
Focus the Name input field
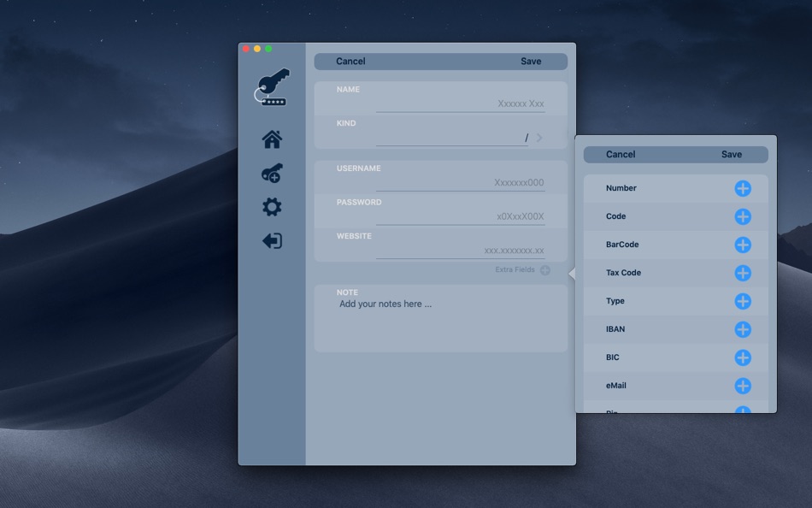[x=461, y=104]
